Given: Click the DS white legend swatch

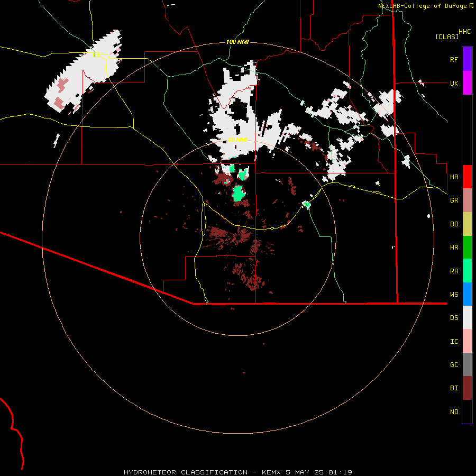Looking at the screenshot, I should (x=467, y=317).
